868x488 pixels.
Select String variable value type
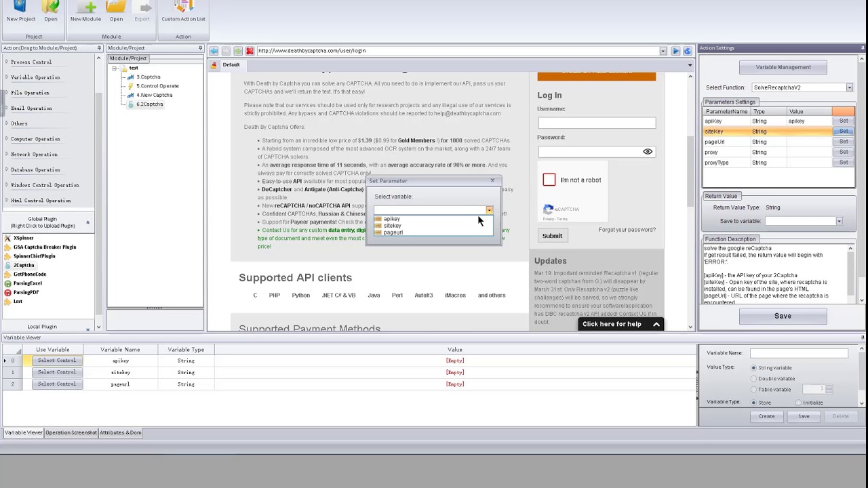(753, 368)
